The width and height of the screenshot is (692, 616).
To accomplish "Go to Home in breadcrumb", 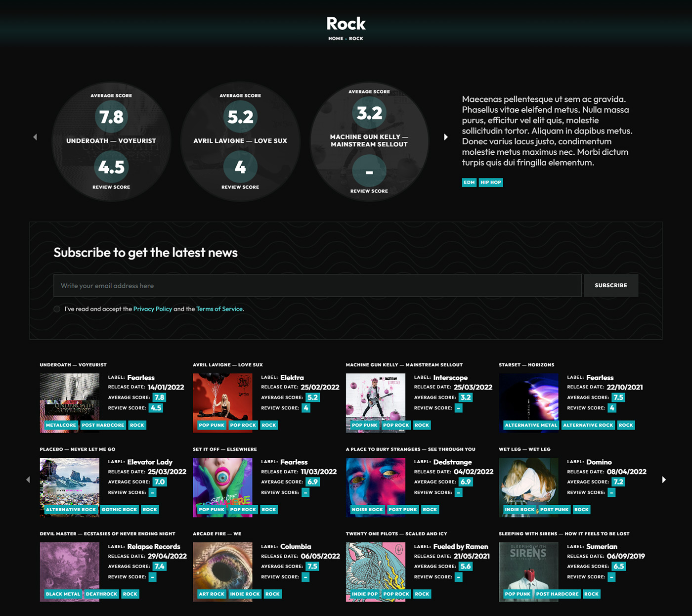I will [336, 39].
